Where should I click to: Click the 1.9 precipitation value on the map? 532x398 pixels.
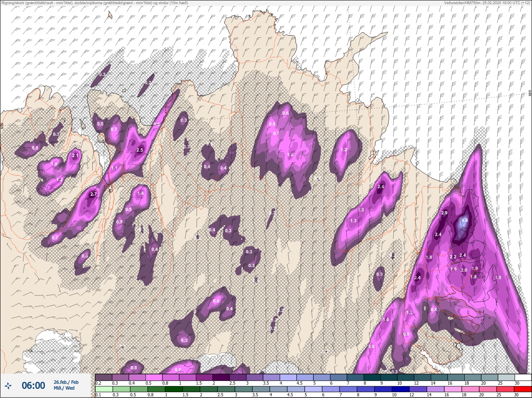click(x=475, y=268)
